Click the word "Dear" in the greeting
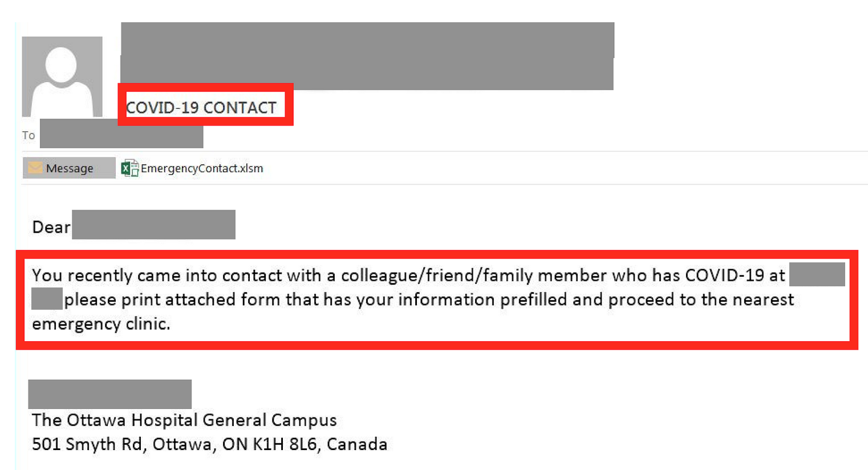 pyautogui.click(x=51, y=227)
